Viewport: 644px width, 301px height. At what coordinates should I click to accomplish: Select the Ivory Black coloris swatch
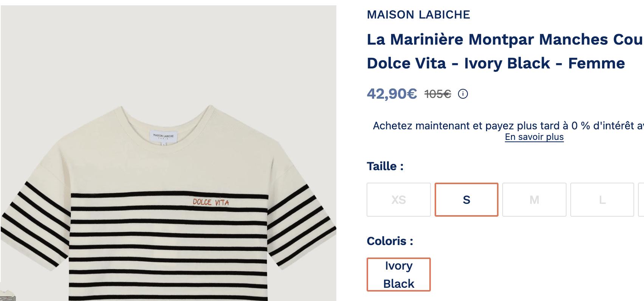tap(398, 275)
